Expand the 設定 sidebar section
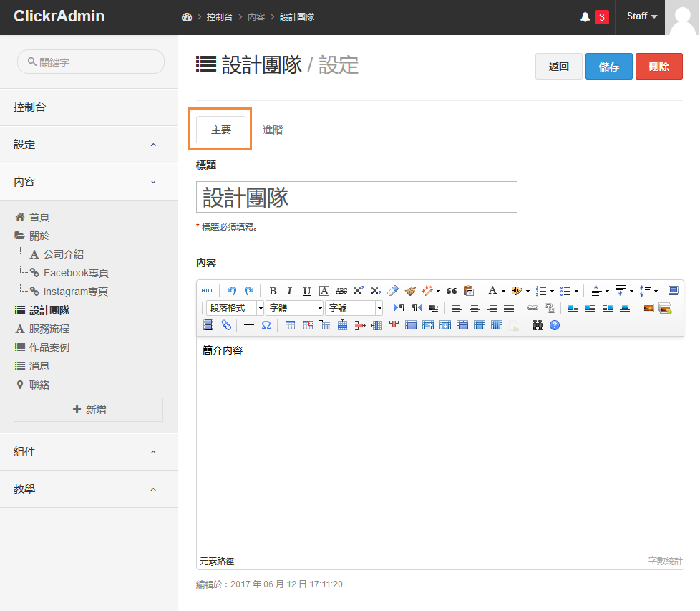 [x=89, y=145]
